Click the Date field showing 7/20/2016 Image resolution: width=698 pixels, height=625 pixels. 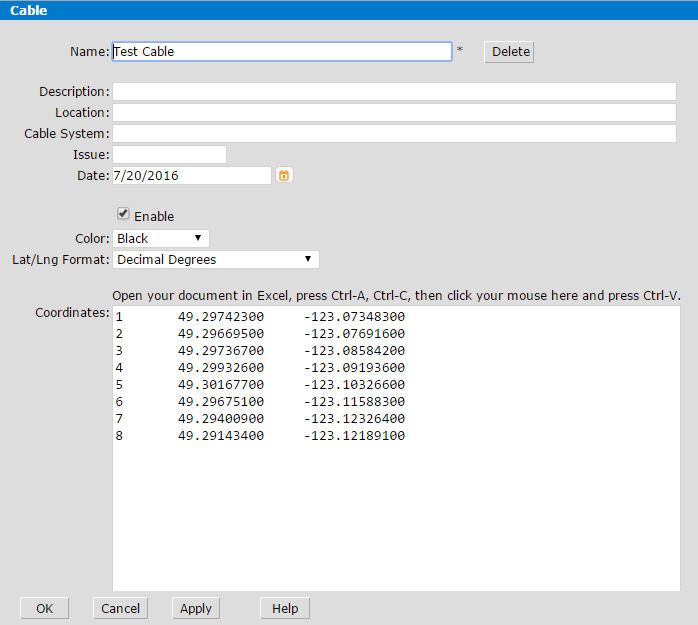coord(191,176)
